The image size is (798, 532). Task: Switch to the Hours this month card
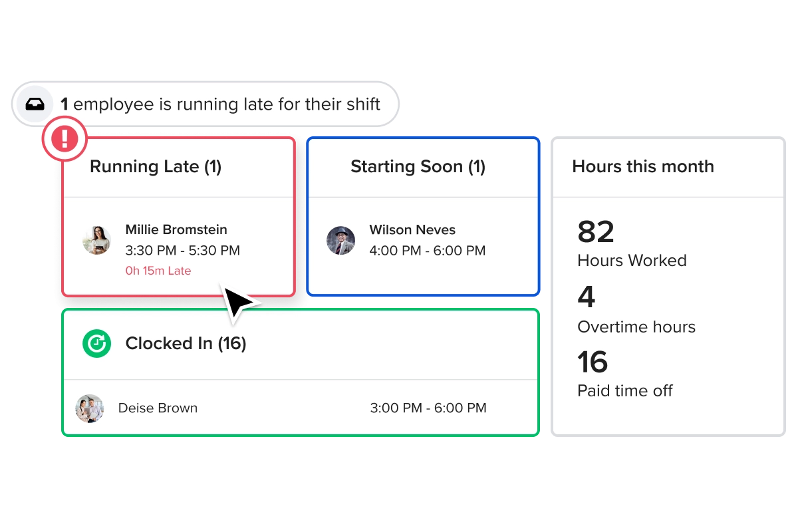[x=643, y=166]
